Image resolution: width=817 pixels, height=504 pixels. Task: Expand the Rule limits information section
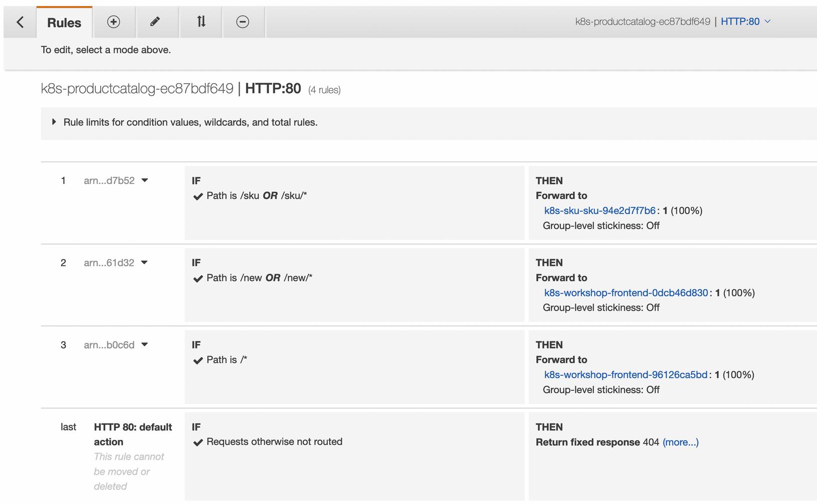pyautogui.click(x=54, y=122)
